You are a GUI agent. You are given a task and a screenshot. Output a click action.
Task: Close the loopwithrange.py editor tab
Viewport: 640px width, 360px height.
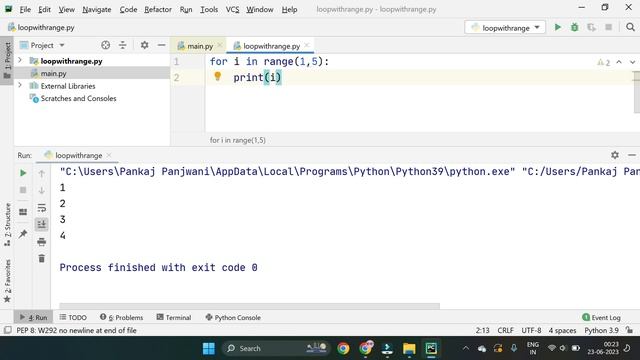307,46
